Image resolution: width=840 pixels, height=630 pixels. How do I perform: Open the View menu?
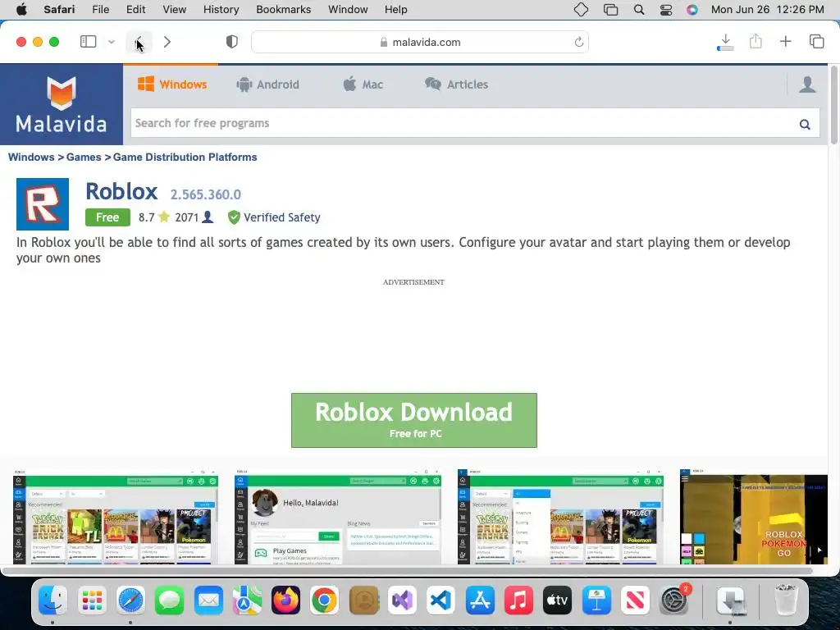point(174,9)
